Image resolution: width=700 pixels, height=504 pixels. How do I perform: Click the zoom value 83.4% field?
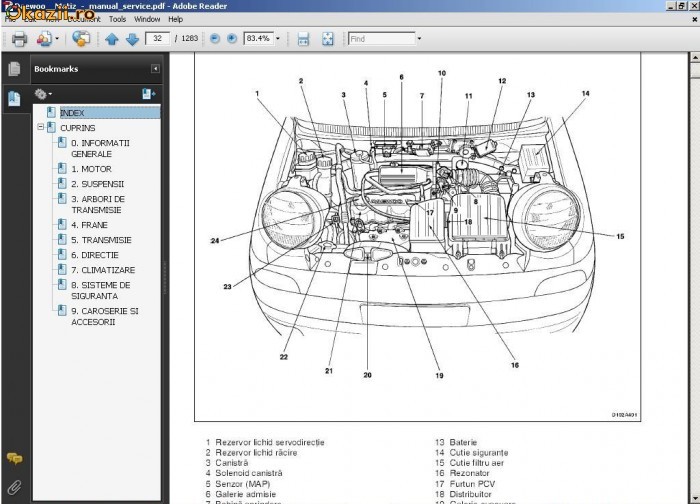tap(258, 38)
